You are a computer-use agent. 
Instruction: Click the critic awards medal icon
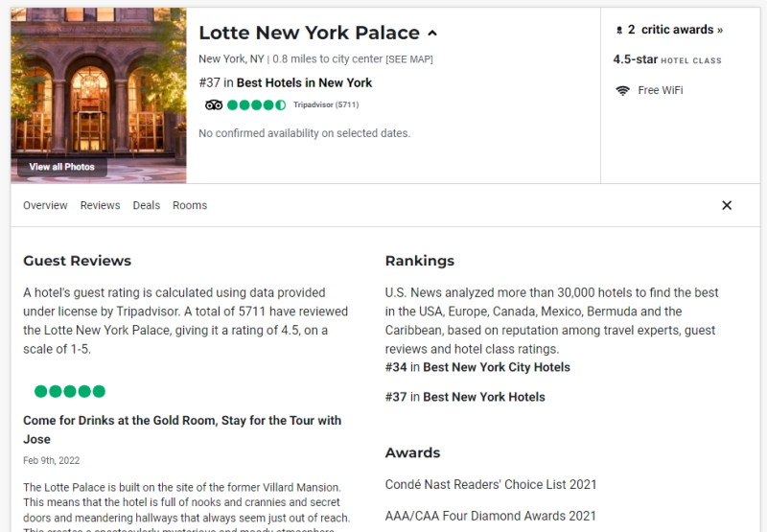click(x=618, y=31)
